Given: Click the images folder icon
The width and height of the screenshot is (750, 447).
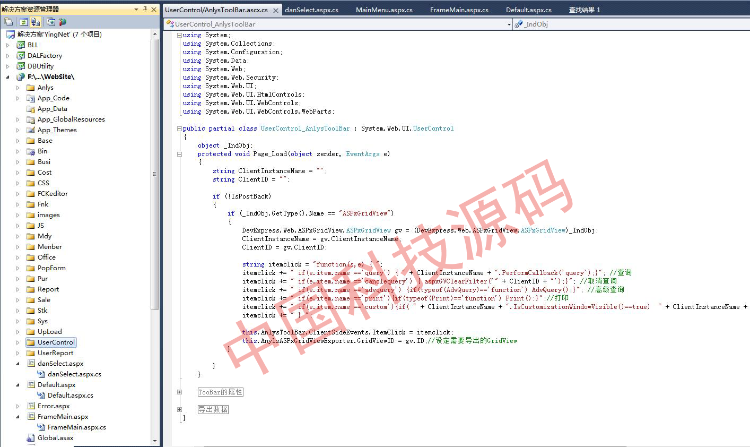Looking at the screenshot, I should pyautogui.click(x=31, y=215).
